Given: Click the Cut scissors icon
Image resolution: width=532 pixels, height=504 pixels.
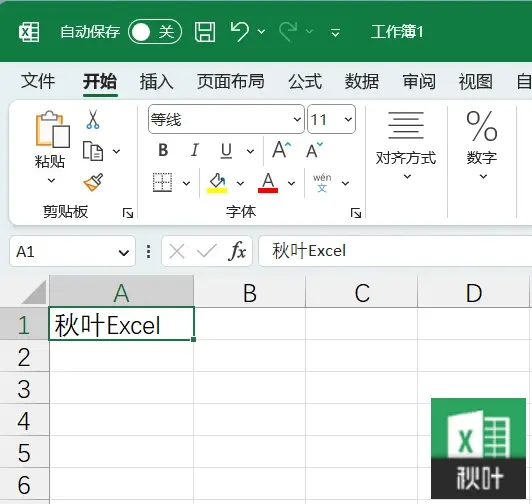Looking at the screenshot, I should (93, 119).
